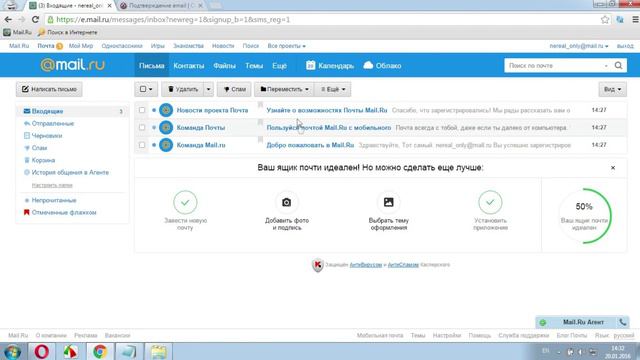Image resolution: width=640 pixels, height=360 pixels.
Task: Open the account email dropdown
Action: (579, 46)
